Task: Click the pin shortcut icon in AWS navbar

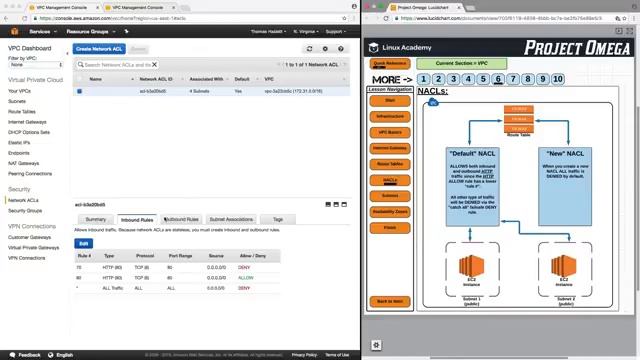Action: coord(127,31)
